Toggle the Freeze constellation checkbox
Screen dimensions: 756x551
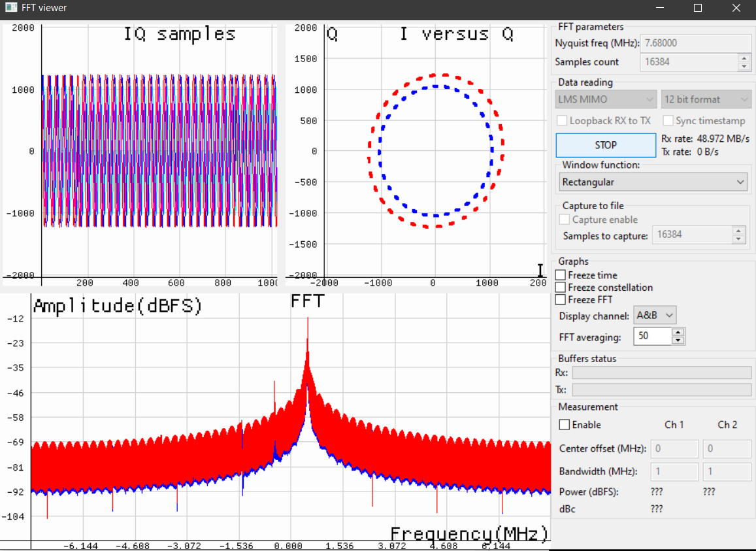[561, 288]
